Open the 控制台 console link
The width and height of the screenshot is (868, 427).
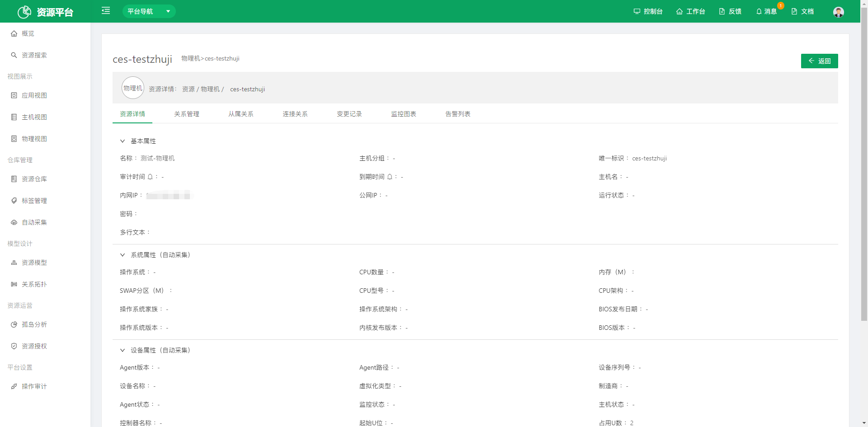click(x=648, y=11)
